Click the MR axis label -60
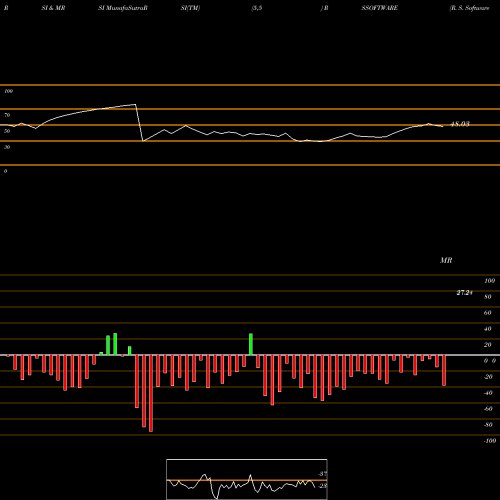The image size is (500, 500). [488, 409]
